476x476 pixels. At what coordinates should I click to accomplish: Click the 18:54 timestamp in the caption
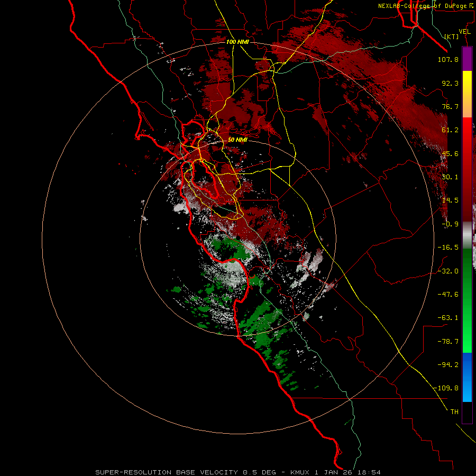369,472
